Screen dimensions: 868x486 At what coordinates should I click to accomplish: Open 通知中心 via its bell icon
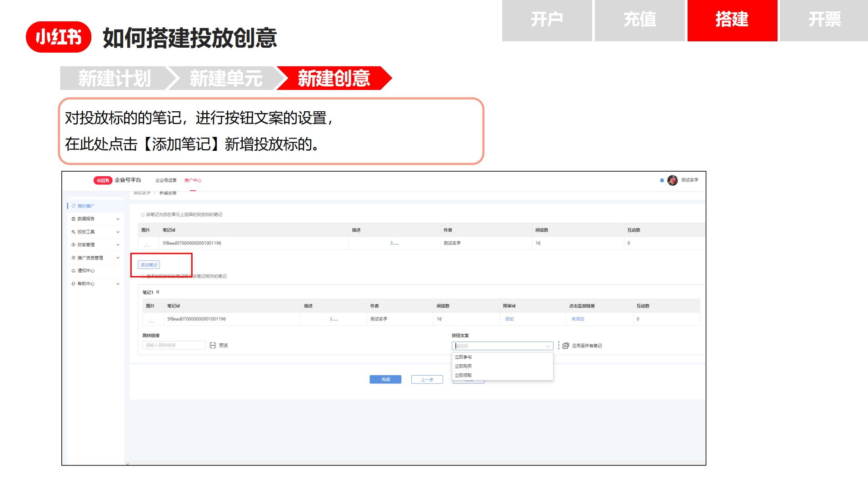pos(73,270)
